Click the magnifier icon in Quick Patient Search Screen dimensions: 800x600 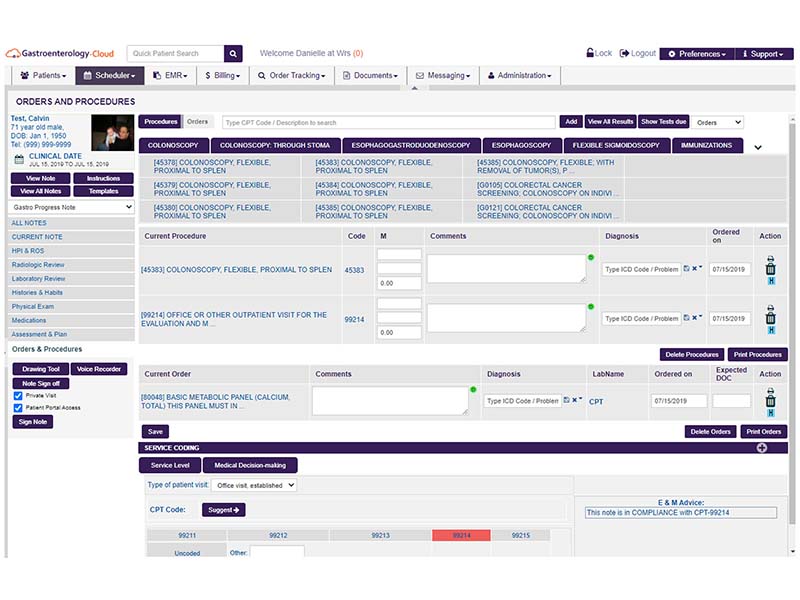[232, 53]
